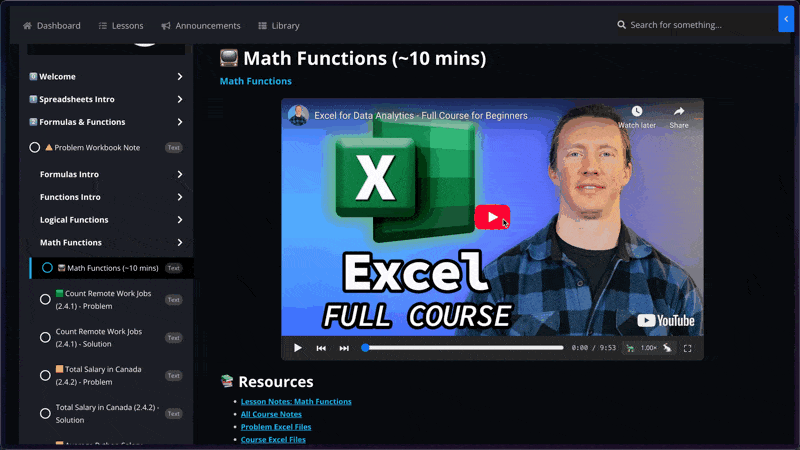Toggle the Math Functions section chevron
800x450 pixels.
click(x=180, y=242)
